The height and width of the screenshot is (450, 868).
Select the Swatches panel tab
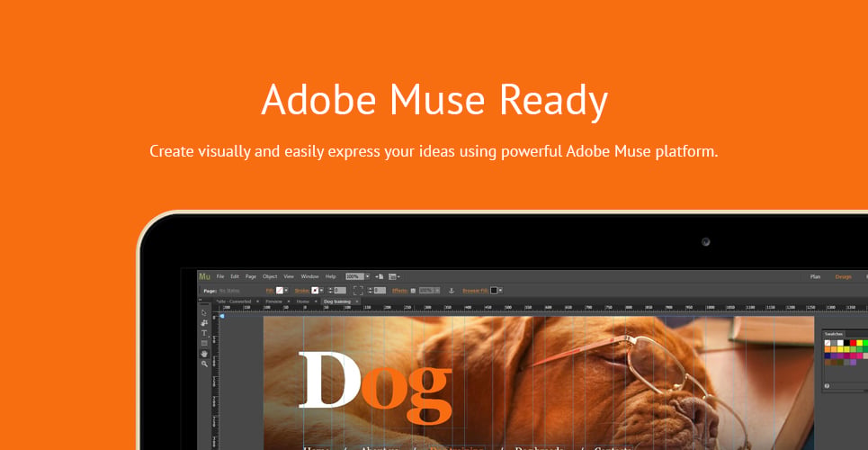pyautogui.click(x=833, y=334)
